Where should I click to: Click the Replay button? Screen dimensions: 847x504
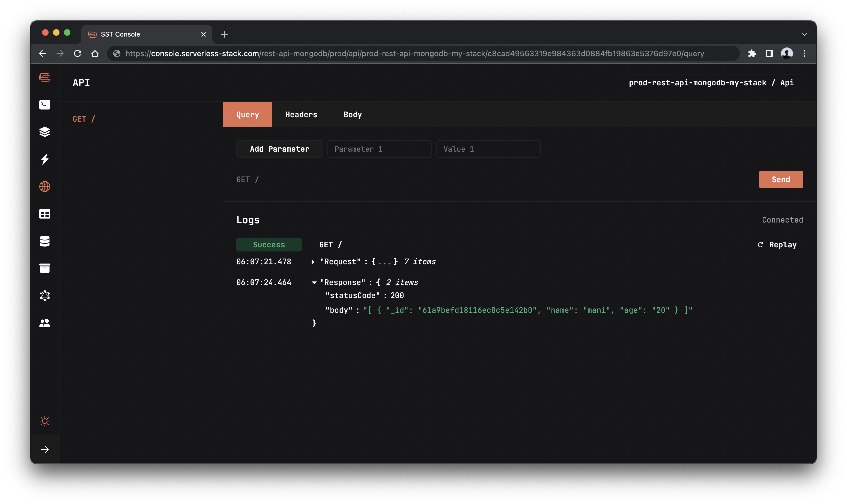coord(777,244)
